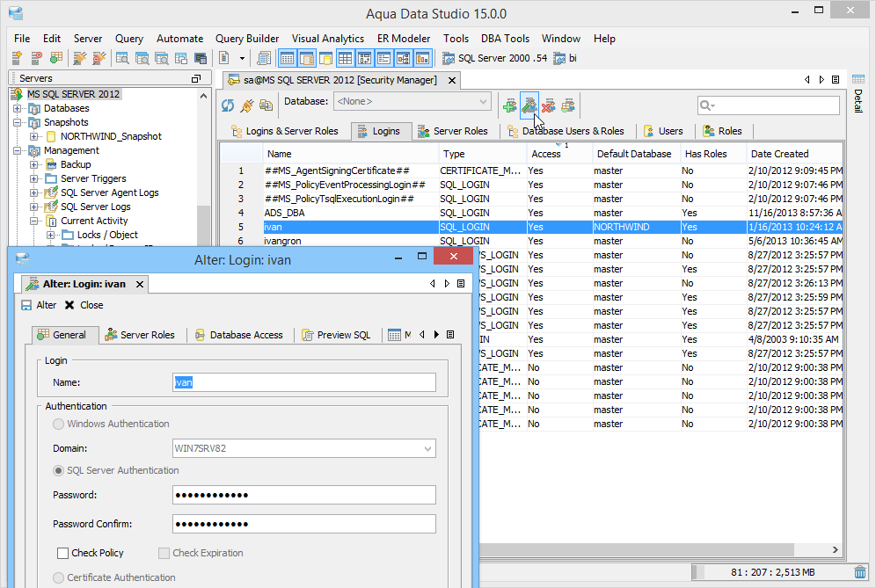The height and width of the screenshot is (588, 876).
Task: Expand the Databases tree node
Action: [x=18, y=108]
